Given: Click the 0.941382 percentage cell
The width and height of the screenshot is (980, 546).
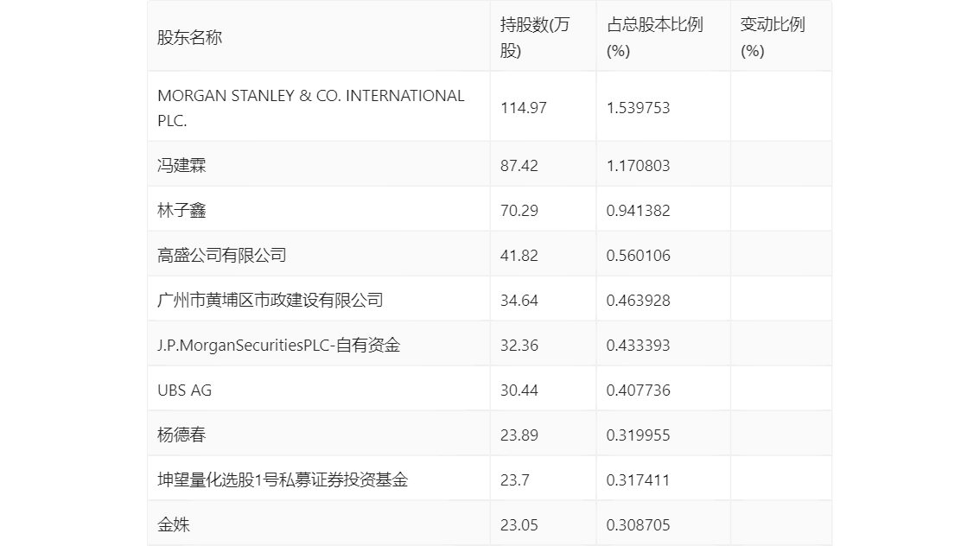Looking at the screenshot, I should point(638,211).
